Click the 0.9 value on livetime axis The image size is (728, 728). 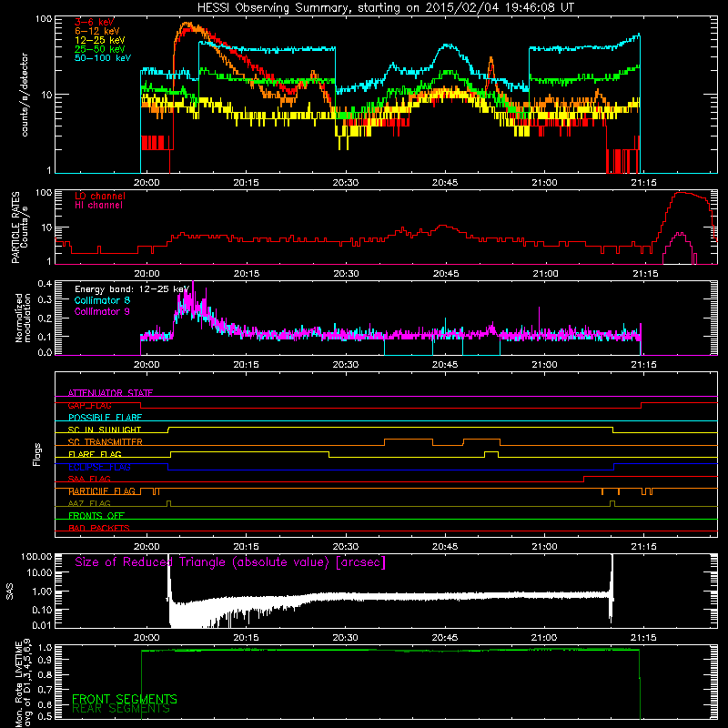coord(45,659)
